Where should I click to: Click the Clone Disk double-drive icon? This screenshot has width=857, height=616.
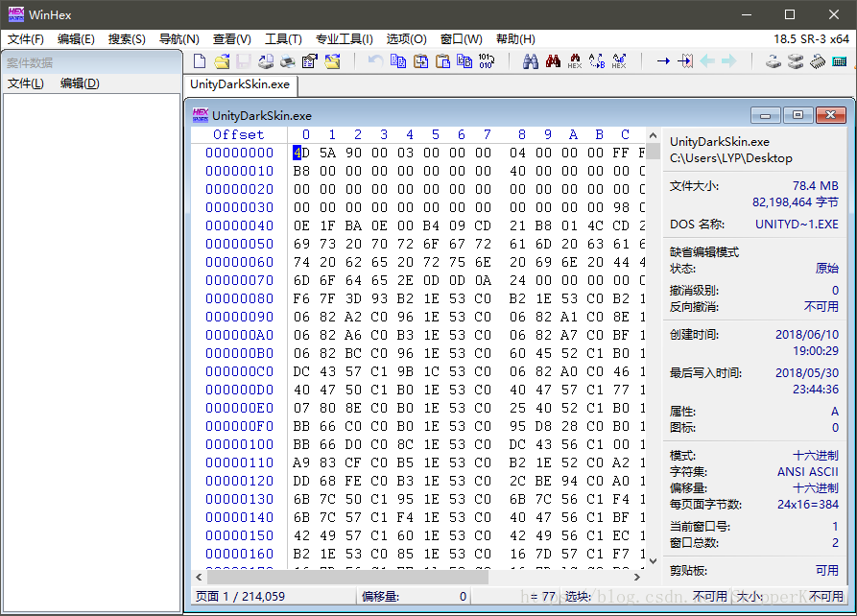[796, 61]
